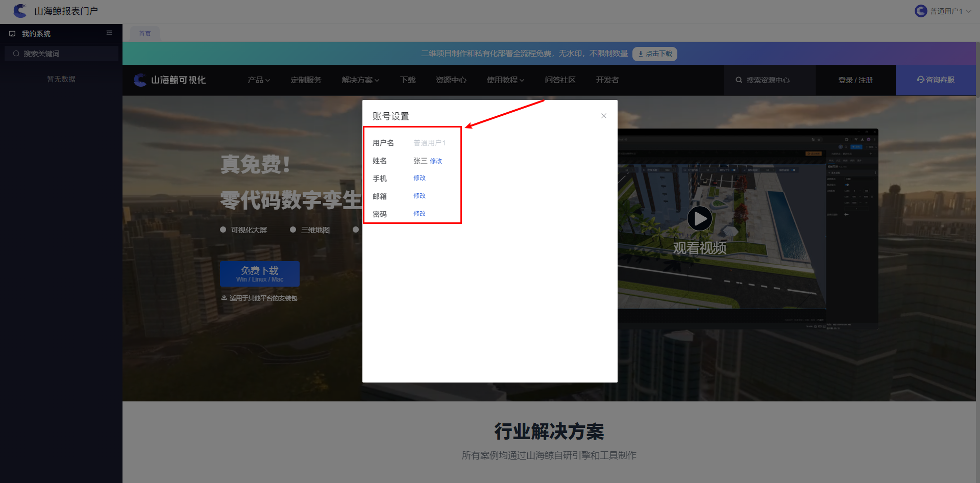Expand the 解决方案 dropdown menu

coord(360,80)
